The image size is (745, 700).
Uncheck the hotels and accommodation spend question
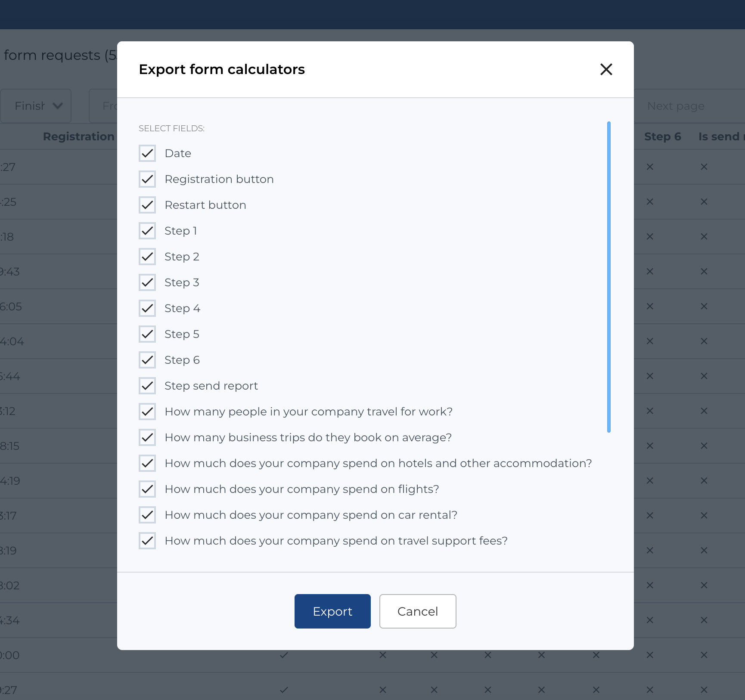[147, 463]
